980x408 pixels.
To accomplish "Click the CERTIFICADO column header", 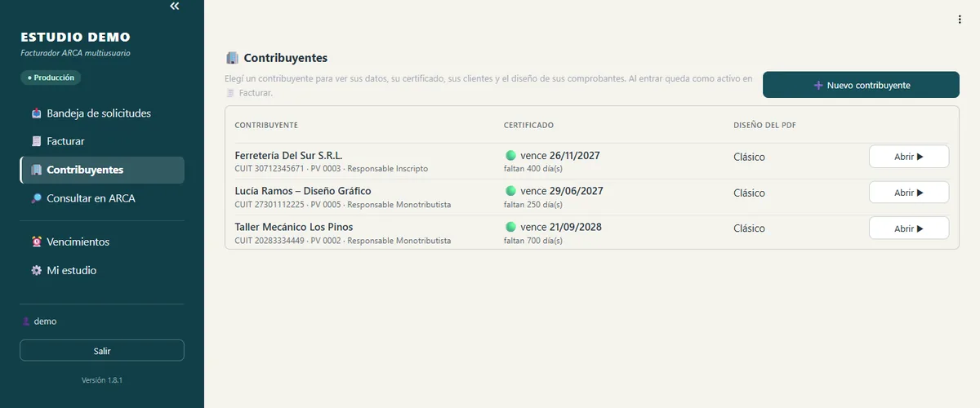I will 528,125.
